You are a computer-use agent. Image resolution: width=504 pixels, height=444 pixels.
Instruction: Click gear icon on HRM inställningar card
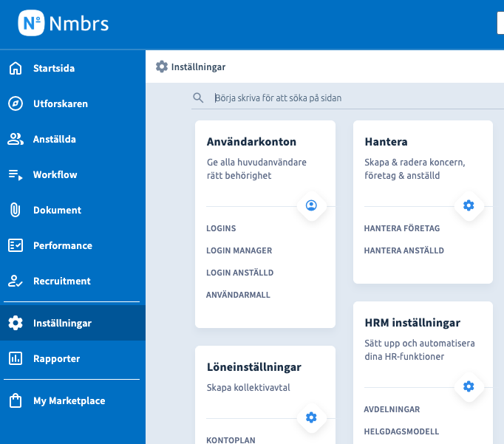point(469,386)
